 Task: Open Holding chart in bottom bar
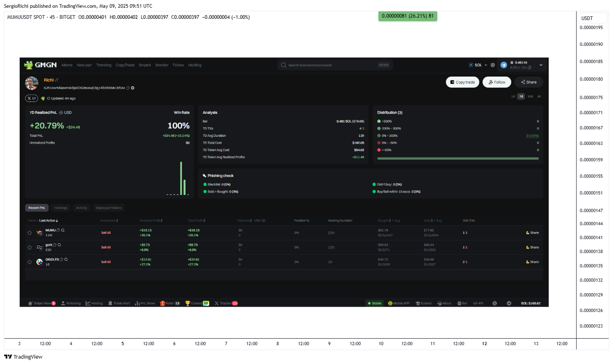(94, 303)
